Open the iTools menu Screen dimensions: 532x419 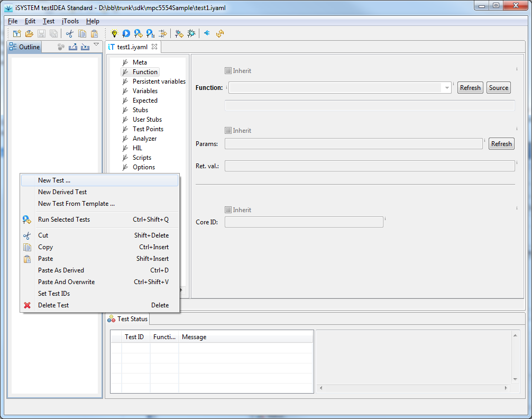[70, 21]
